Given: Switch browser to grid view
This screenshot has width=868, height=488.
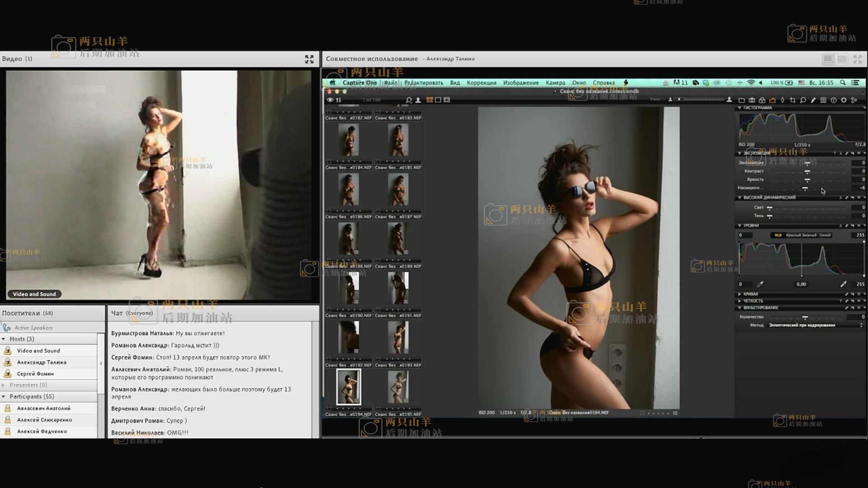Looking at the screenshot, I should [429, 100].
